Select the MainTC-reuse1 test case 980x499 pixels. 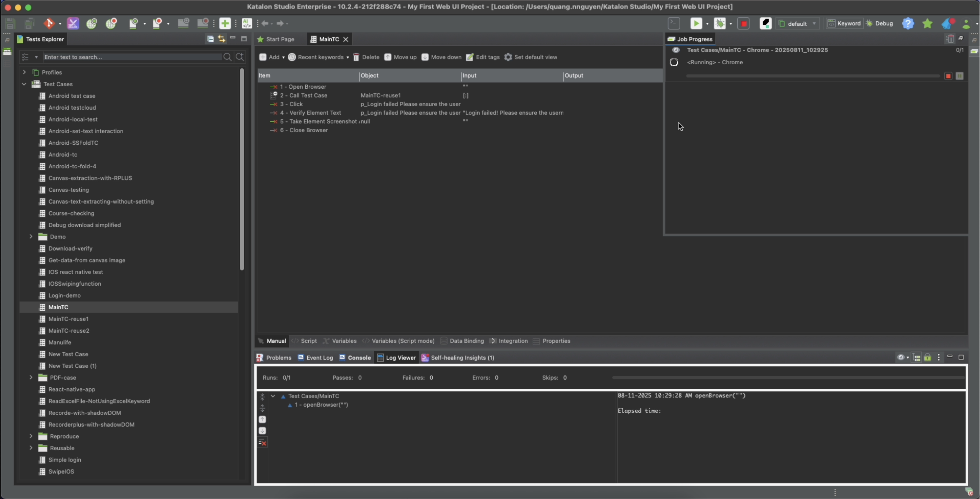(x=68, y=319)
